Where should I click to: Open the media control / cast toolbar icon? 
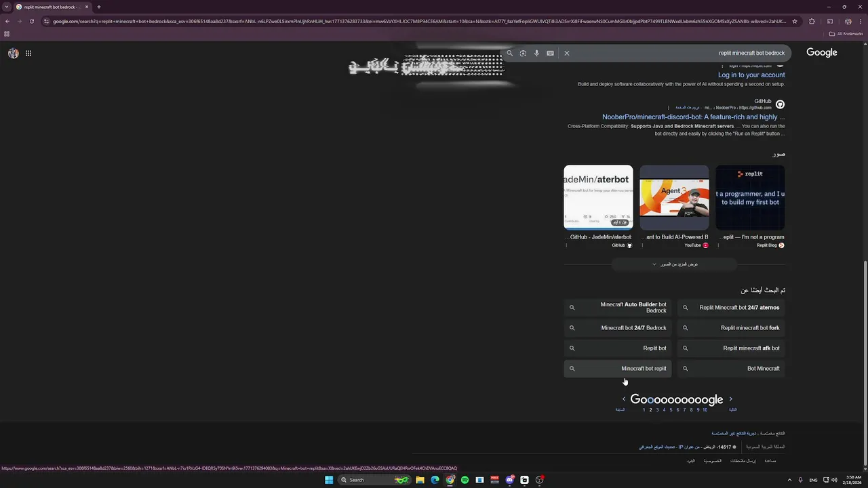[x=830, y=21]
